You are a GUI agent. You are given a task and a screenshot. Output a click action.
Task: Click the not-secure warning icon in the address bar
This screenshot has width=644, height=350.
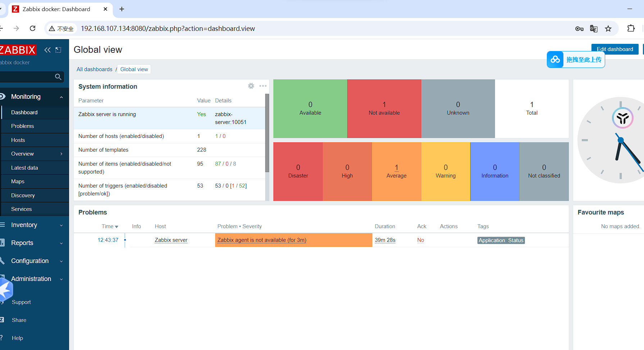pyautogui.click(x=52, y=29)
